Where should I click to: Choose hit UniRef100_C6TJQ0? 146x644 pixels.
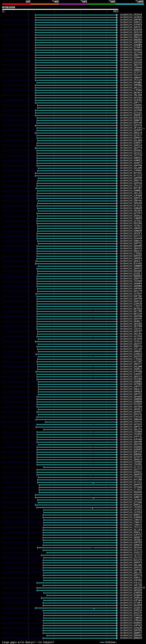pos(131,349)
